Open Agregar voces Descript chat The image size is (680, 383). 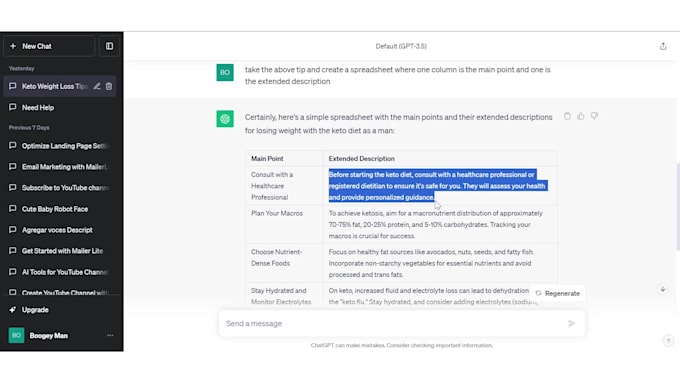coord(60,230)
